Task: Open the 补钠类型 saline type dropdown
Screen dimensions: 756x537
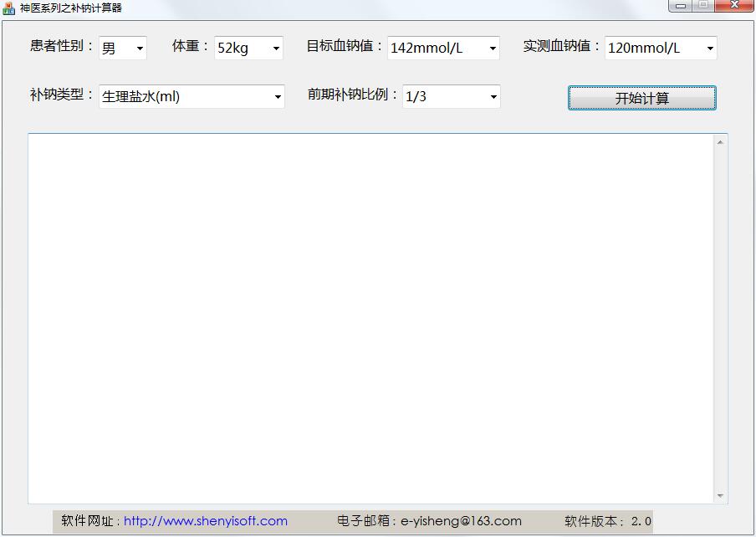Action: click(278, 96)
